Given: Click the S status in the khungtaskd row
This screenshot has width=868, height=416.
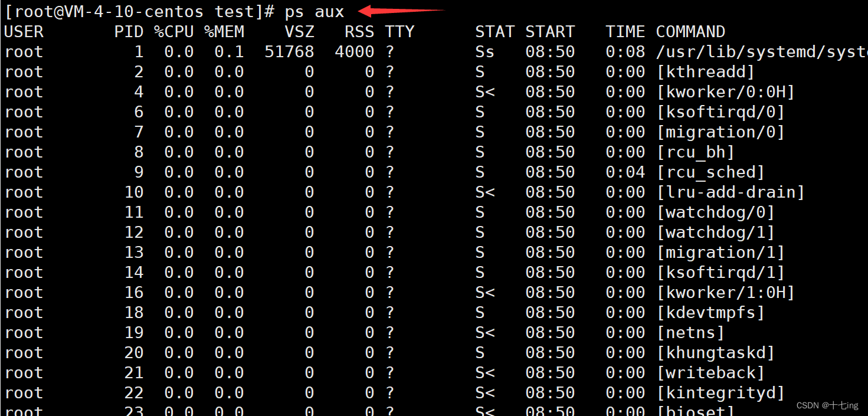Looking at the screenshot, I should coord(480,353).
